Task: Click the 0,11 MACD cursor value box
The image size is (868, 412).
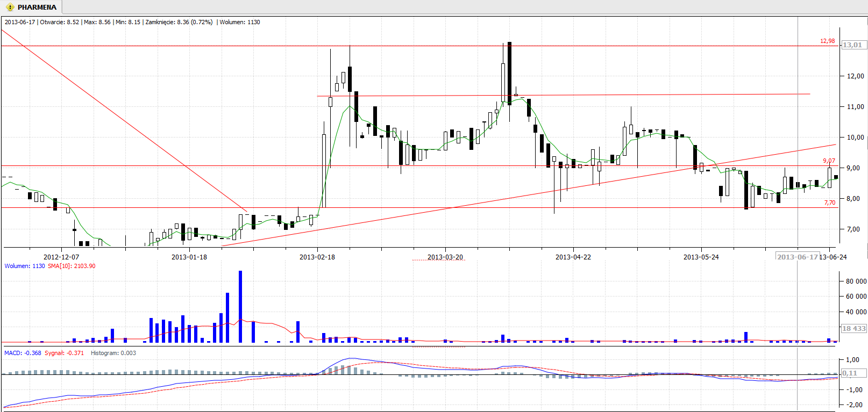Action: pos(850,373)
